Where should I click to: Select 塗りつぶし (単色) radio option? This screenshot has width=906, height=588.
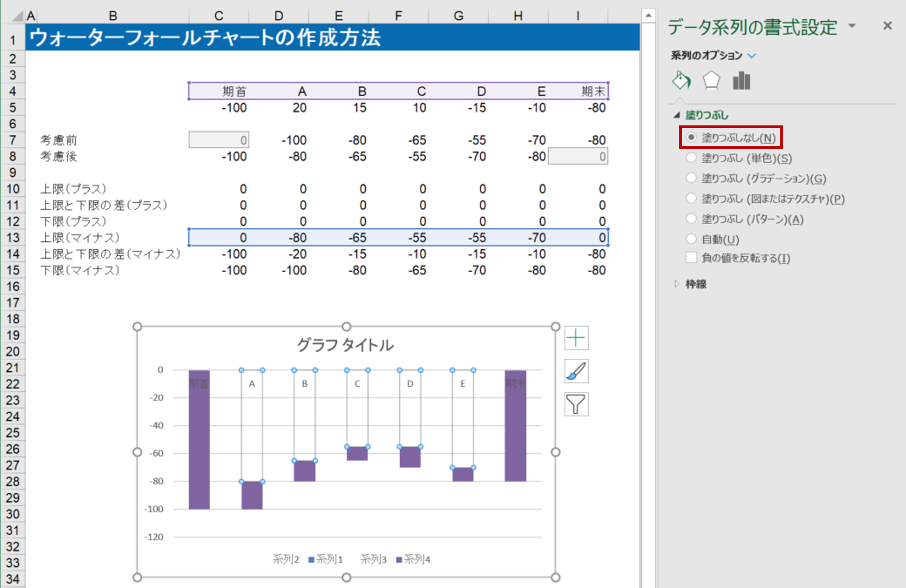click(691, 158)
